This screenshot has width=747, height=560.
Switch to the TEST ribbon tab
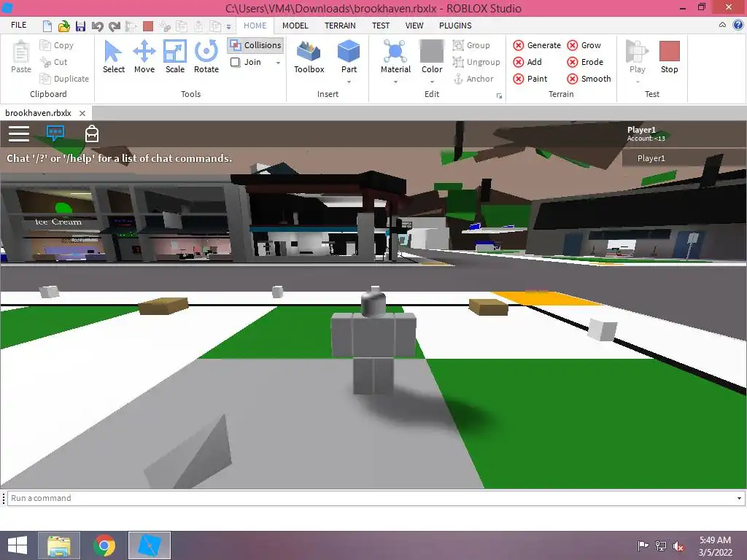[x=381, y=26]
